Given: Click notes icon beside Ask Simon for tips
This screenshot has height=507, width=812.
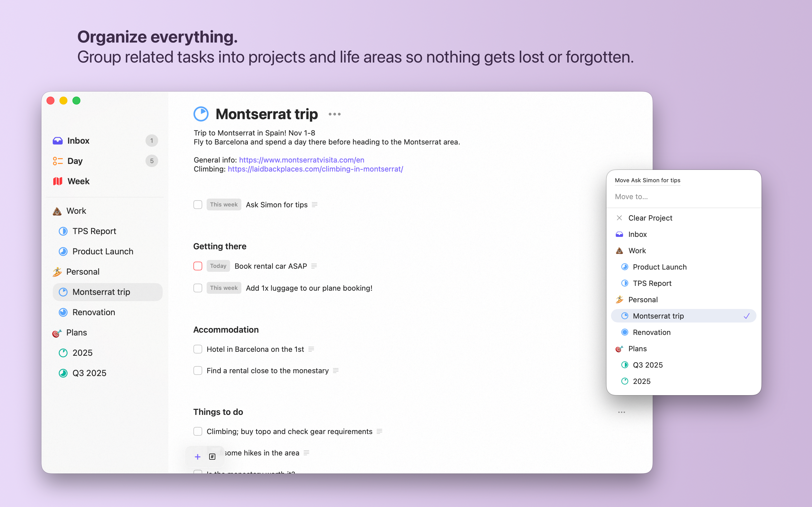Looking at the screenshot, I should click(314, 204).
